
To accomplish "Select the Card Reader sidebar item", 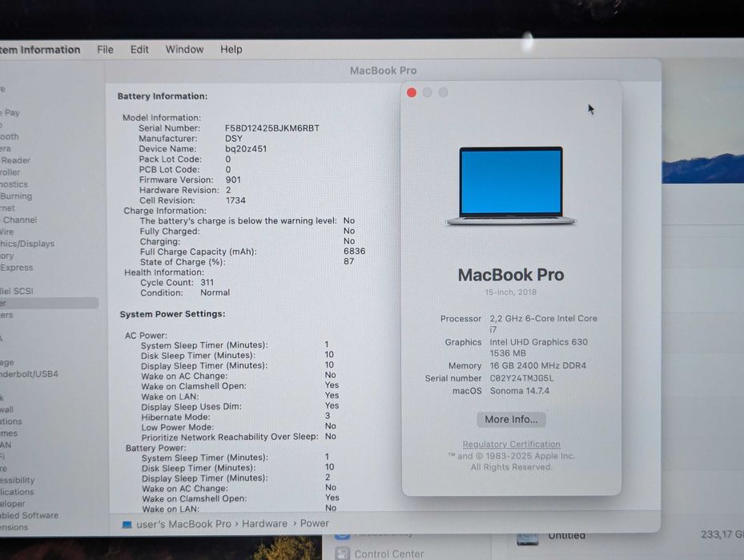I will (x=15, y=160).
